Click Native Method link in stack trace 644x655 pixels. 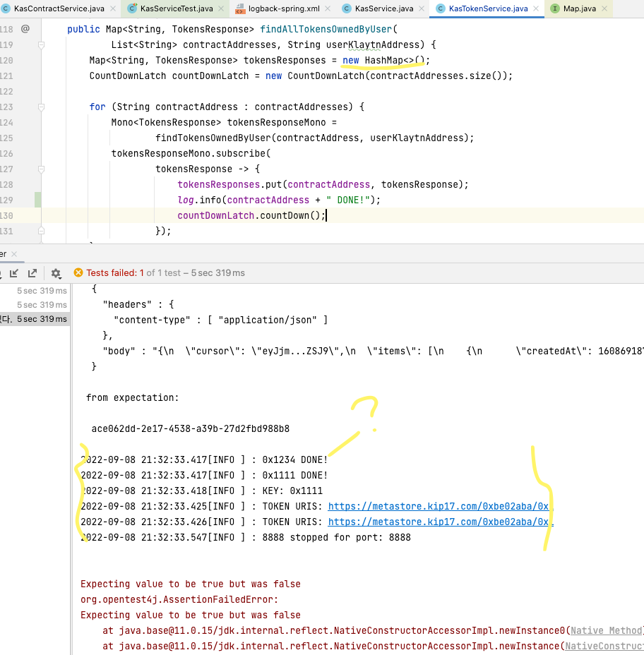[606, 631]
